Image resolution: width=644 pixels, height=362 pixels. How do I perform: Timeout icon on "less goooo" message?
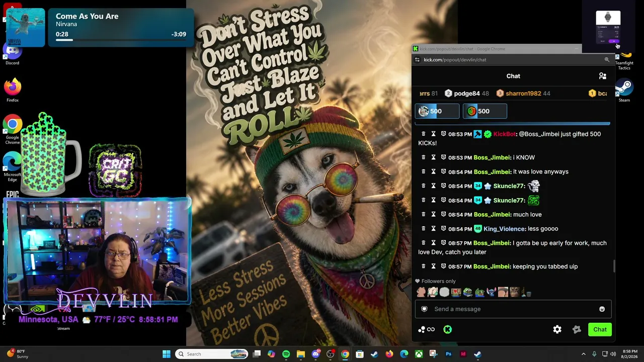coord(433,229)
